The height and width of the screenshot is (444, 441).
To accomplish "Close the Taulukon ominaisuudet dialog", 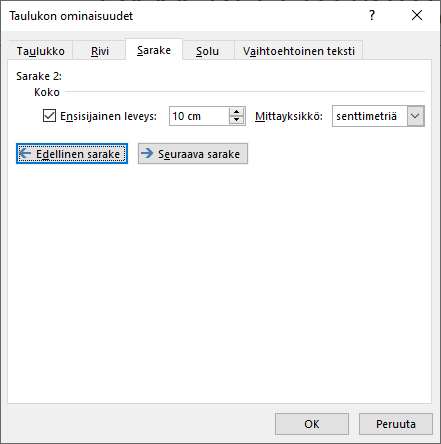I will pyautogui.click(x=417, y=15).
